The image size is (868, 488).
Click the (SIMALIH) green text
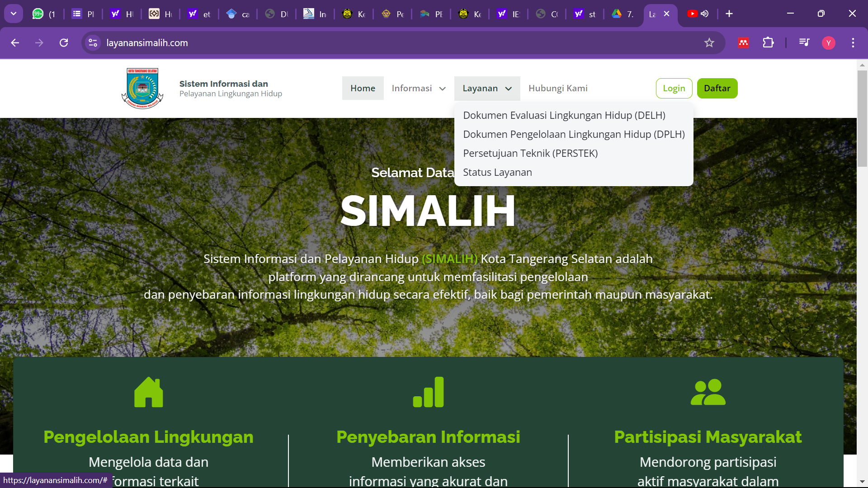tap(449, 258)
